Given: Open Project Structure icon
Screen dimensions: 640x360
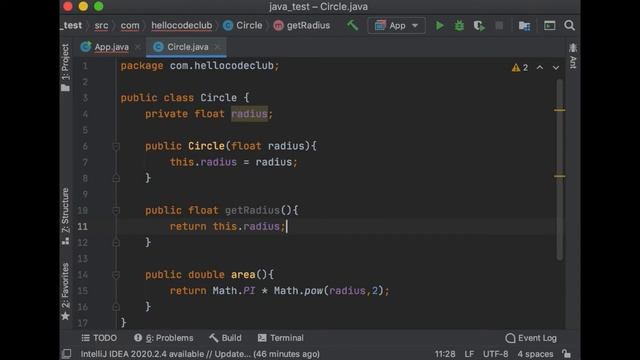Looking at the screenshot, I should pos(524,26).
